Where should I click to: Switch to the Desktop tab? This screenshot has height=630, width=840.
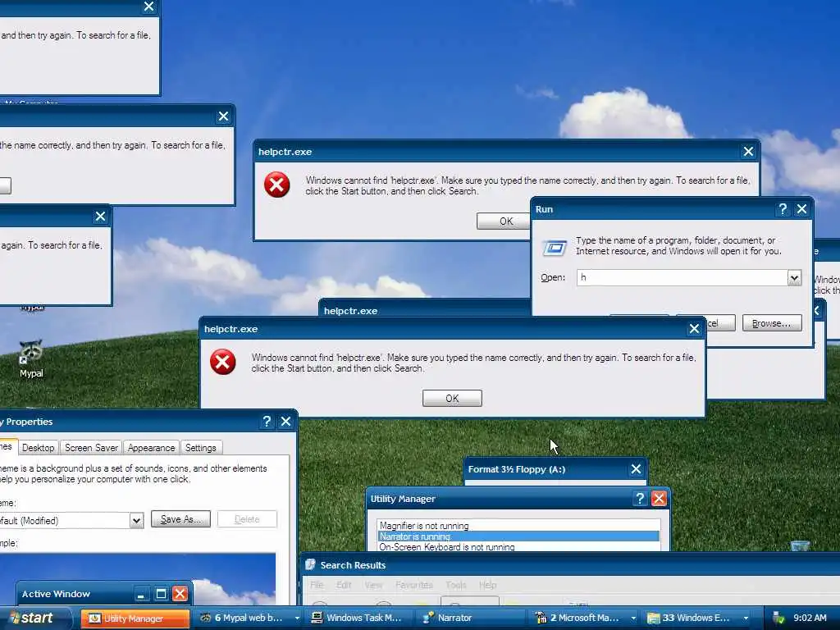38,447
